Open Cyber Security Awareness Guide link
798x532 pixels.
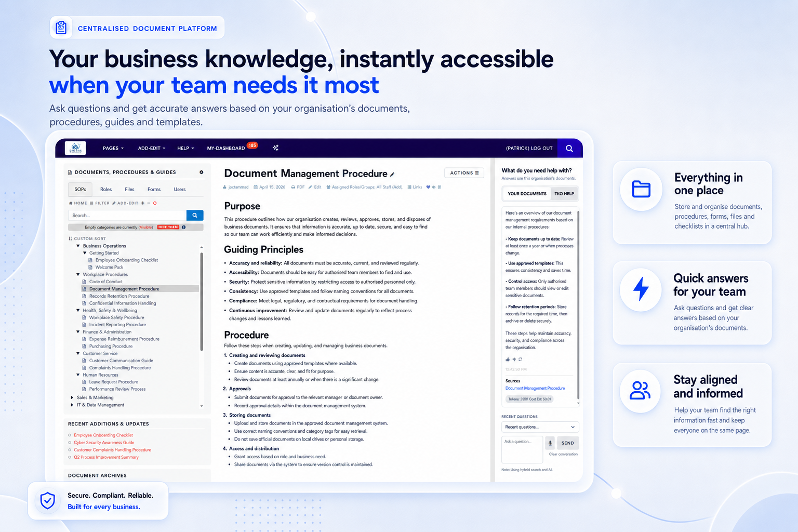pos(104,443)
